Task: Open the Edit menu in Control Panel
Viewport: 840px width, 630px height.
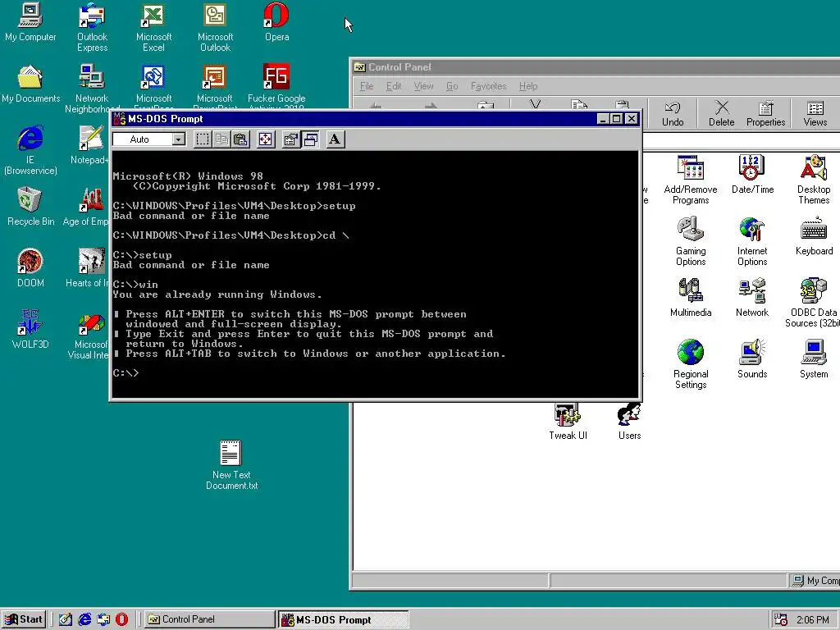Action: coord(394,86)
